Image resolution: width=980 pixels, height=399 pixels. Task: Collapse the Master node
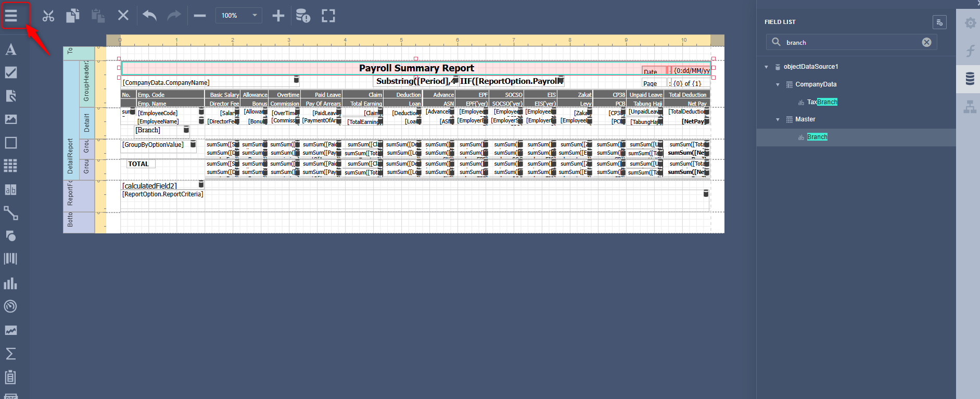(x=778, y=119)
